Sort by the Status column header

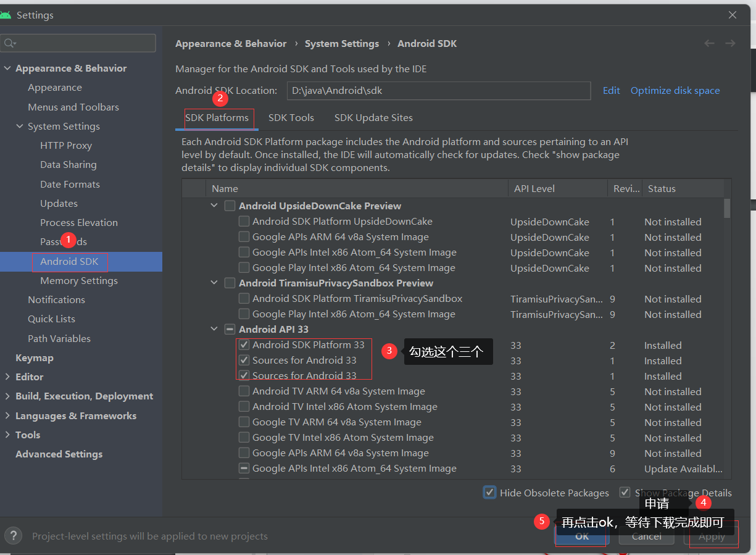(683, 188)
